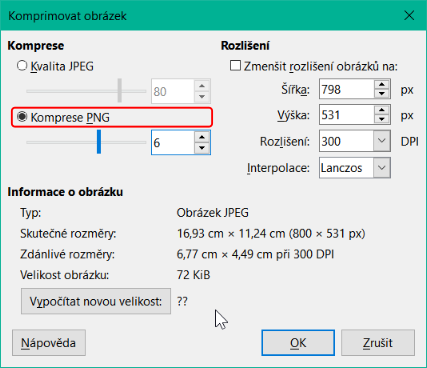
Task: Click the Zdánlivé rozměry label
Action: click(67, 254)
